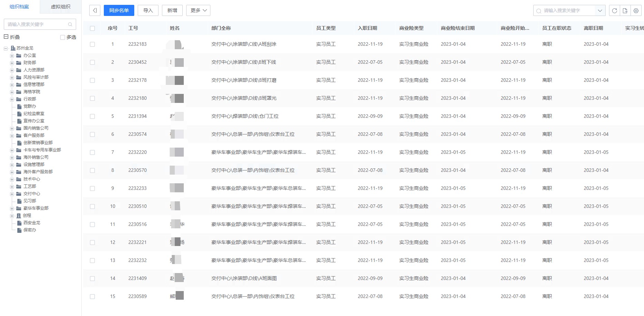644x316 pixels.
Task: Click inside the top-right search input field
Action: 568,11
